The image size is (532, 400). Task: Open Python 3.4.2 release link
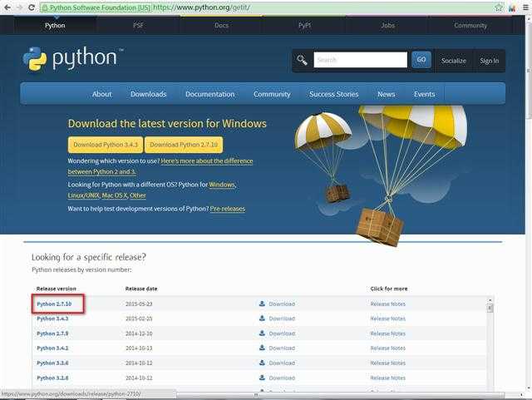[x=52, y=348]
